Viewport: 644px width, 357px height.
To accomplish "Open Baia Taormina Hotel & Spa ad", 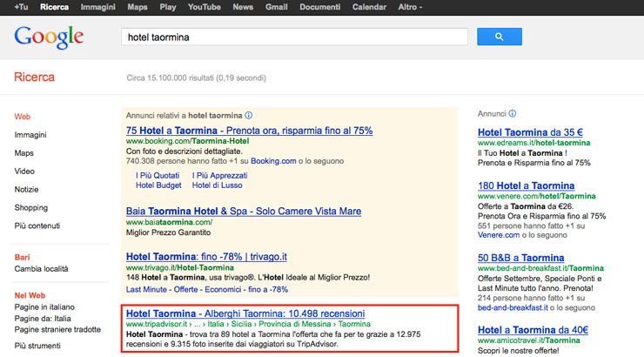I will 244,212.
